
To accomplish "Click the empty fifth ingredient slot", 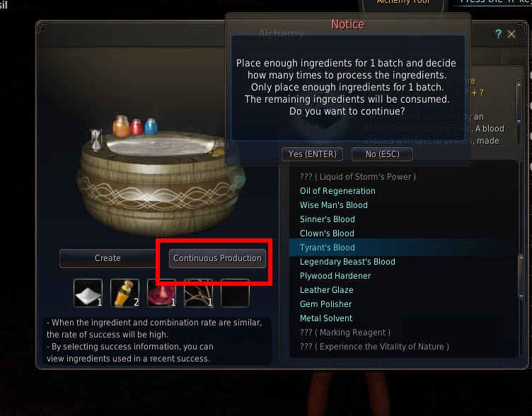I will (235, 293).
